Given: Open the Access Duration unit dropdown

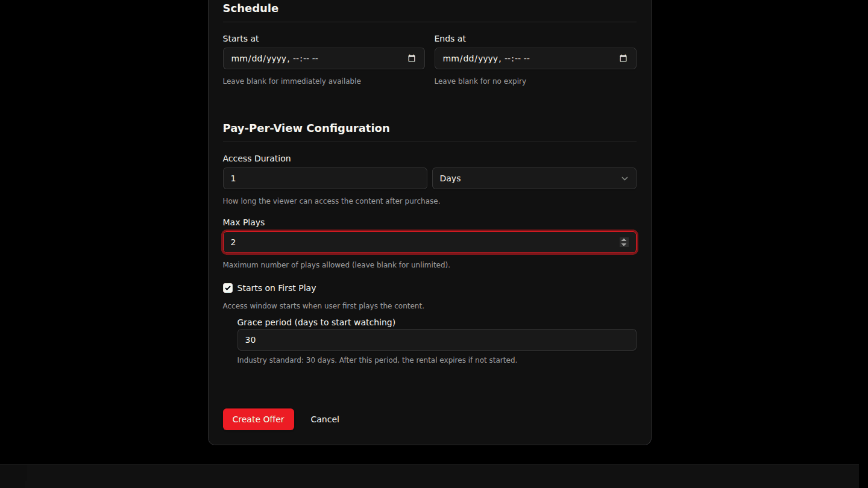Looking at the screenshot, I should pos(534,178).
